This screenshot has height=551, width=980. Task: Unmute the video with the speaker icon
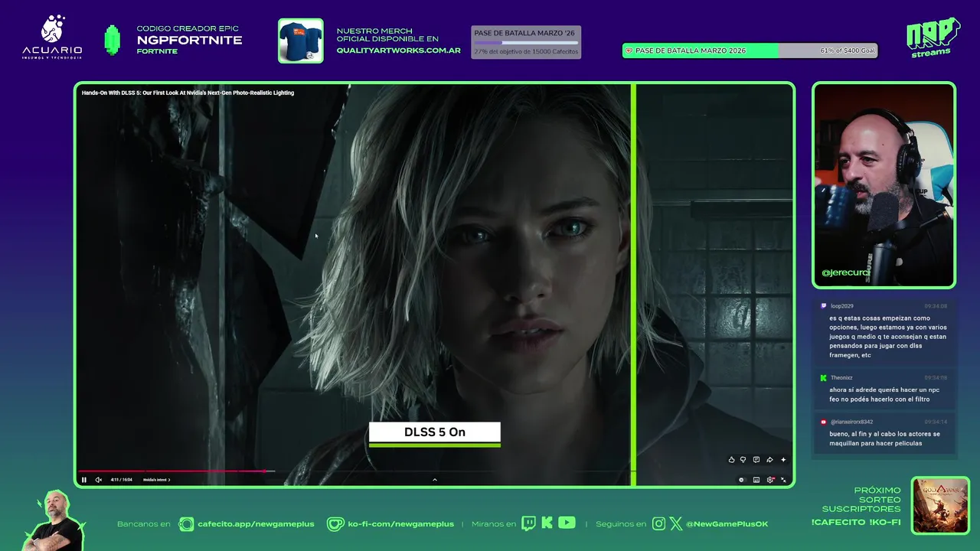tap(98, 480)
